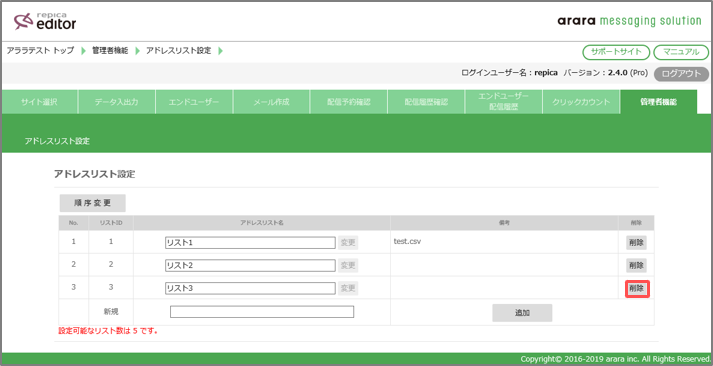Click the Copyright 2016-2019 arara inc. footer text
Screen dimensions: 713x366
pos(615,359)
